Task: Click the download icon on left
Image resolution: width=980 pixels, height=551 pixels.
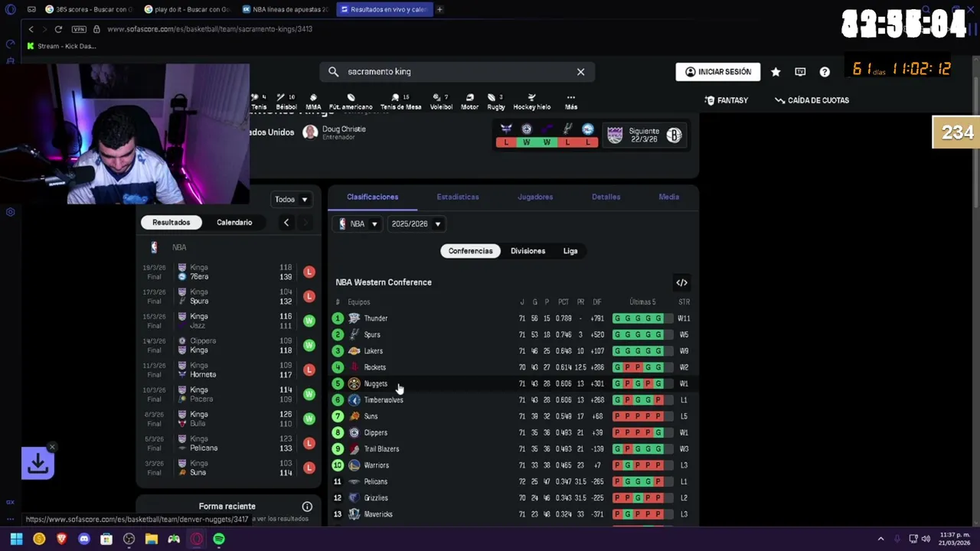Action: point(38,463)
